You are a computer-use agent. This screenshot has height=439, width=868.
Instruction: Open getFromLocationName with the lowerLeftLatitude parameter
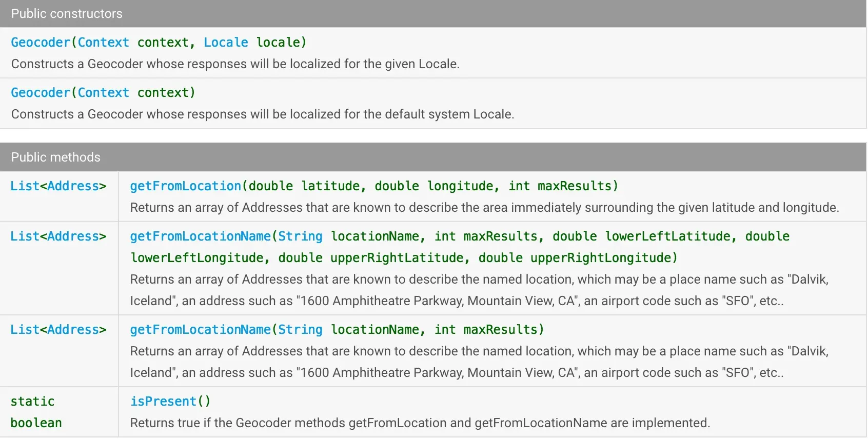(200, 236)
